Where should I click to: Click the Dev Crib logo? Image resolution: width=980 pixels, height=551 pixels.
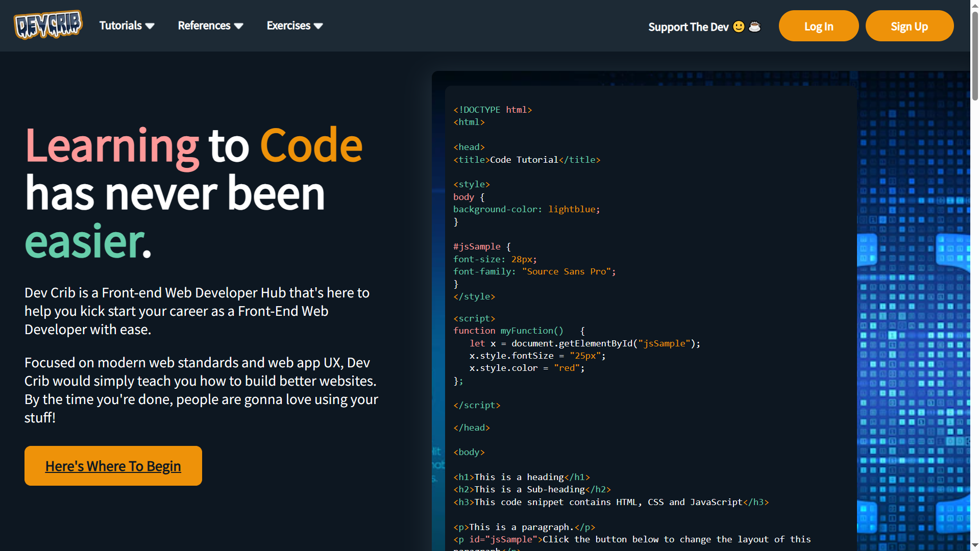click(x=48, y=24)
